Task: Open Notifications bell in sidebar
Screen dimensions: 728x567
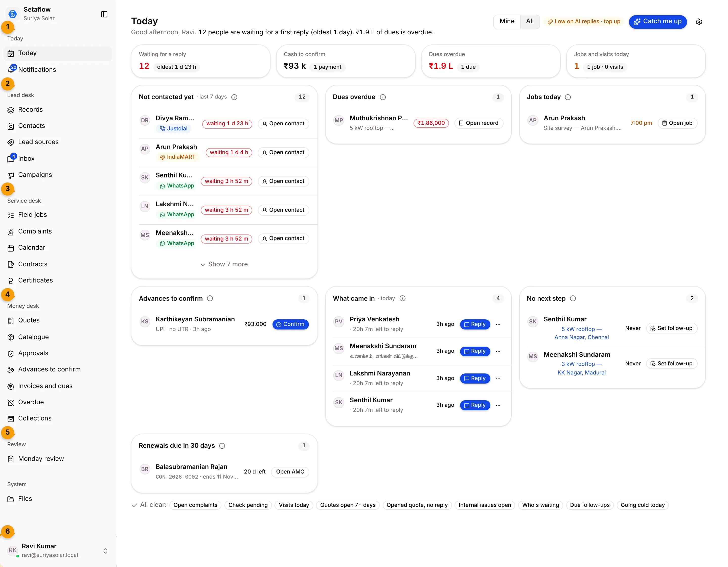Action: [x=11, y=69]
